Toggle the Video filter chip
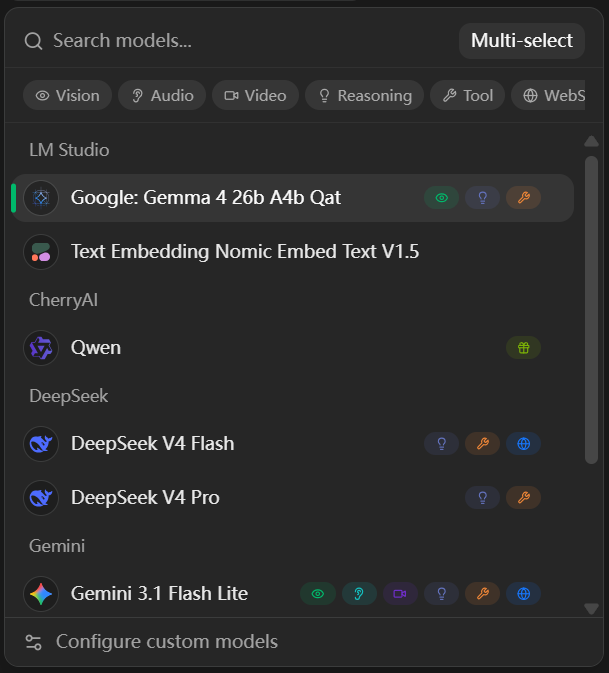The image size is (609, 673). click(x=255, y=95)
